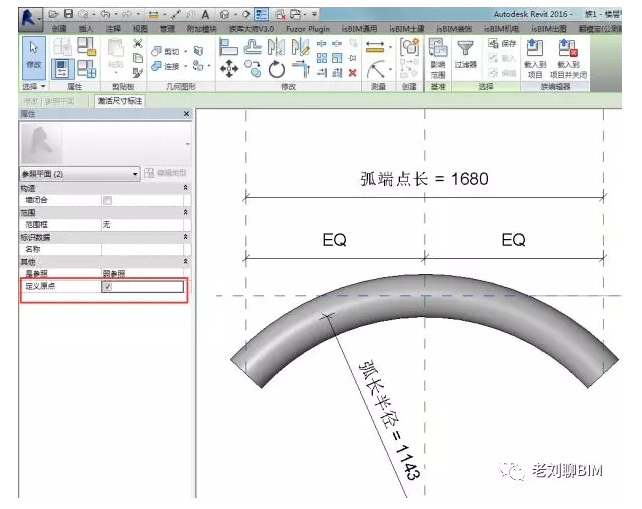
Task: Close the Properties palette
Action: click(x=186, y=114)
